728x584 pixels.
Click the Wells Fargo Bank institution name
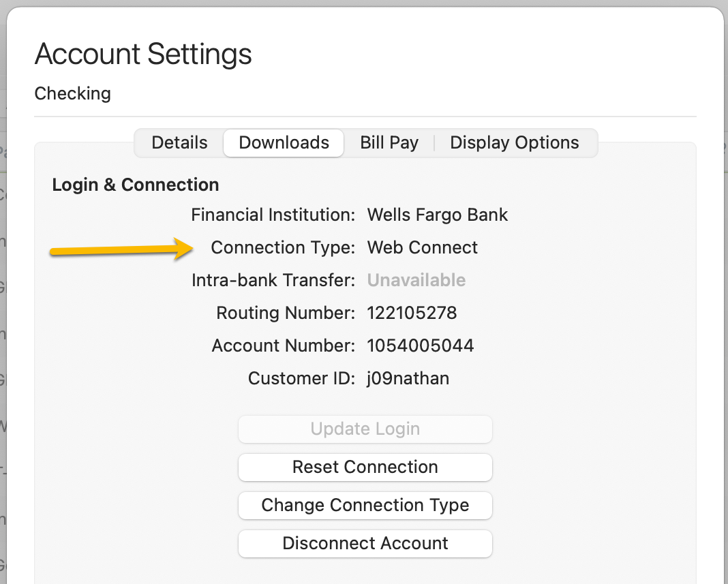pyautogui.click(x=438, y=215)
